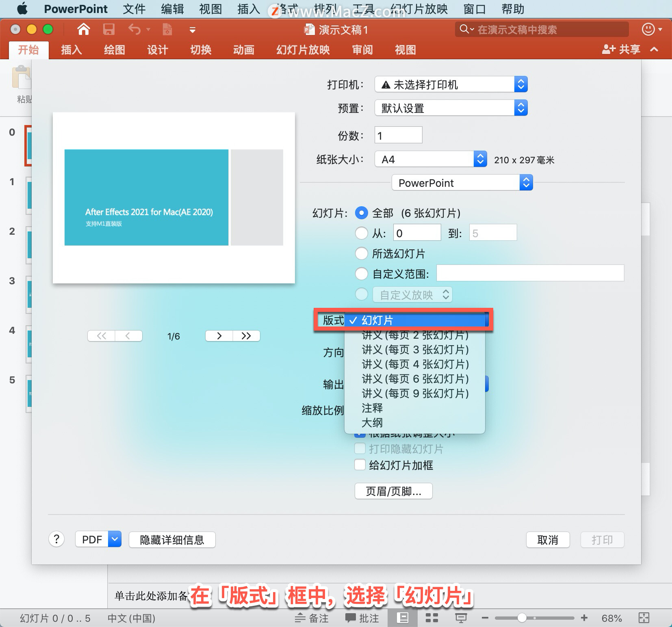Image resolution: width=672 pixels, height=627 pixels.
Task: Click Header/Footer (页眉/页脚) button
Action: 393,491
